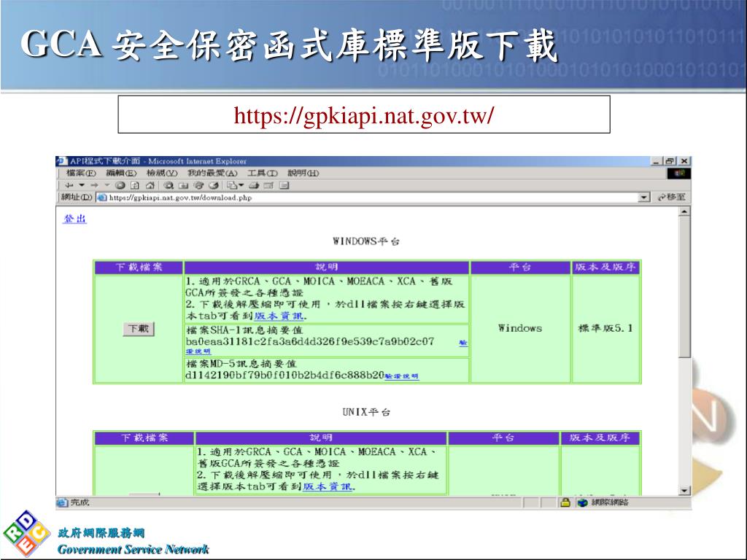Click the 移至 Go button
Viewport: 747px width, 560px height.
tap(672, 197)
